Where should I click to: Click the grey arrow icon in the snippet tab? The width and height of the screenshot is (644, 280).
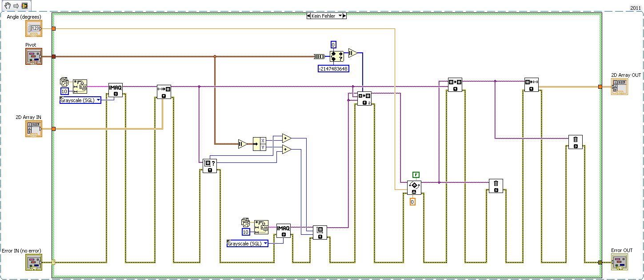[15, 6]
